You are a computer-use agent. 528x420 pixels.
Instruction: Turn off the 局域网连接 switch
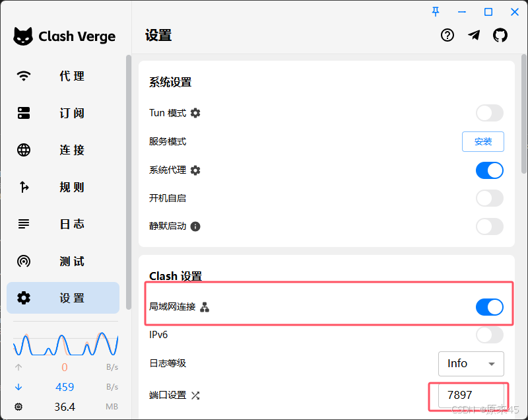pyautogui.click(x=490, y=307)
